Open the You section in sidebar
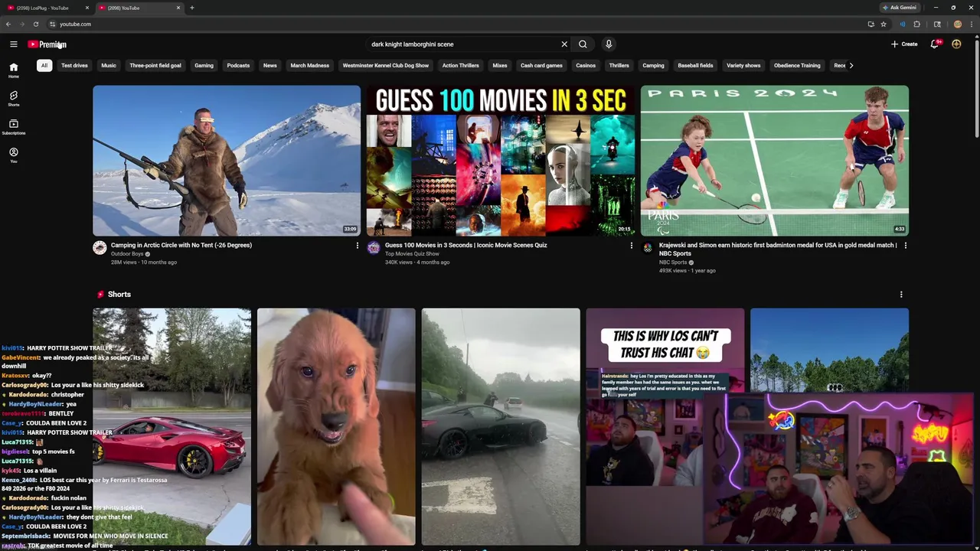Viewport: 980px width, 551px height. coord(13,155)
